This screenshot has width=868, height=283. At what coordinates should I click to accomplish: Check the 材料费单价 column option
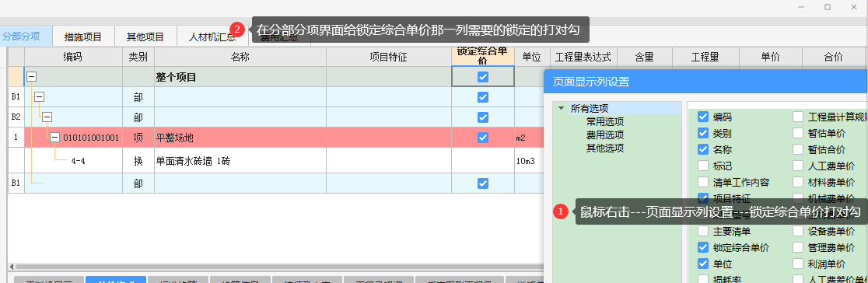798,182
